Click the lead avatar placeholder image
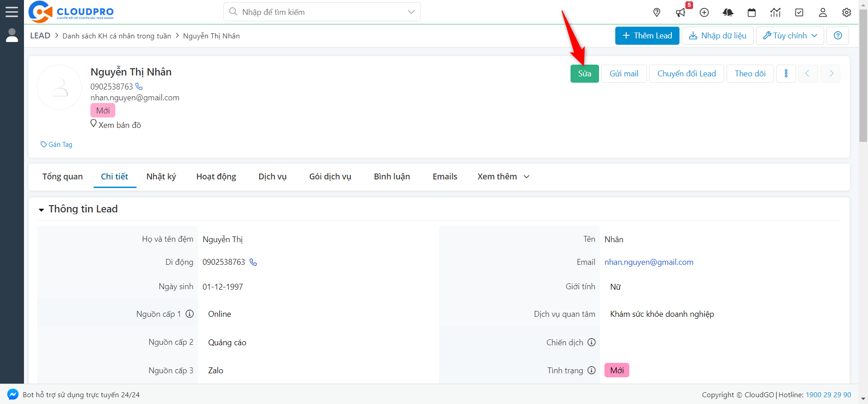The height and width of the screenshot is (404, 868). 59,87
